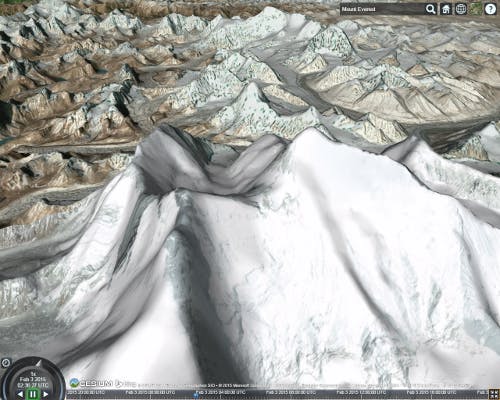This screenshot has width=500, height=400.
Task: Open the base layer imagery picker
Action: click(476, 9)
